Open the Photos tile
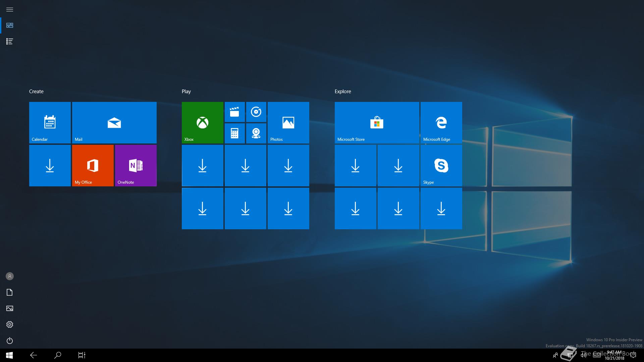The width and height of the screenshot is (644, 362). point(288,123)
